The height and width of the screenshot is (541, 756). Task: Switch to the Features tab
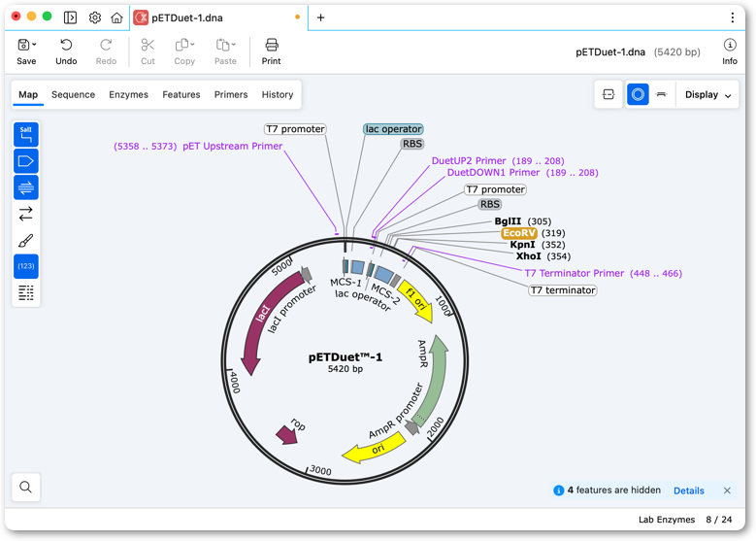(x=181, y=94)
